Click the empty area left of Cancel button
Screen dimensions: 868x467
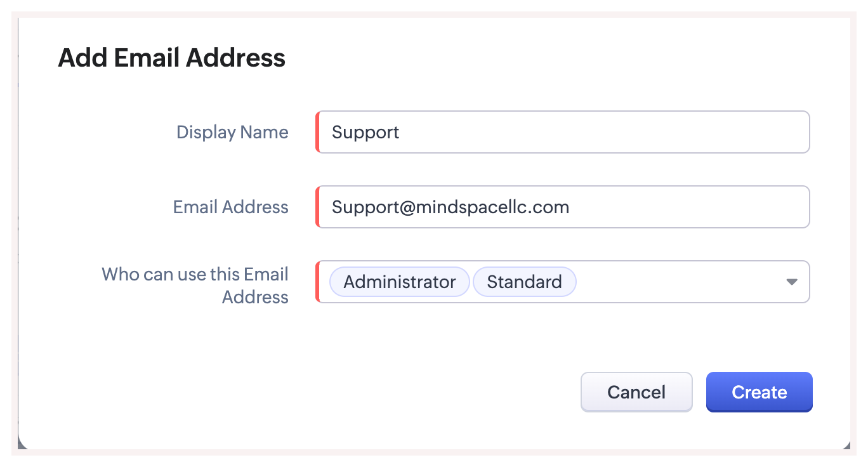(x=444, y=392)
